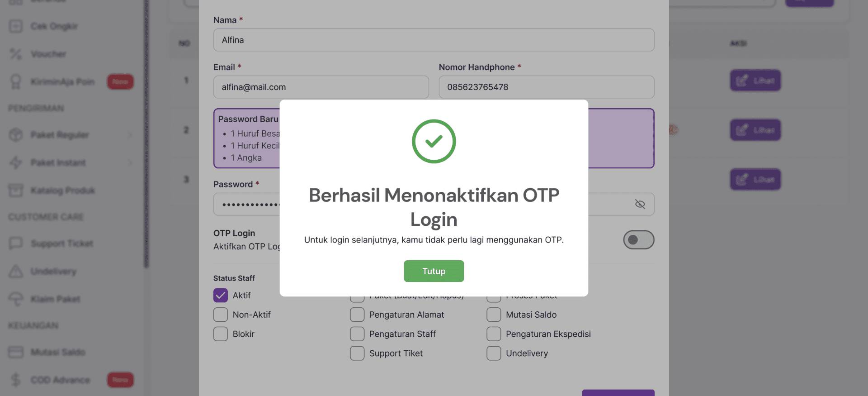Check the Non-Aktif status checkbox
The width and height of the screenshot is (868, 396).
point(221,315)
